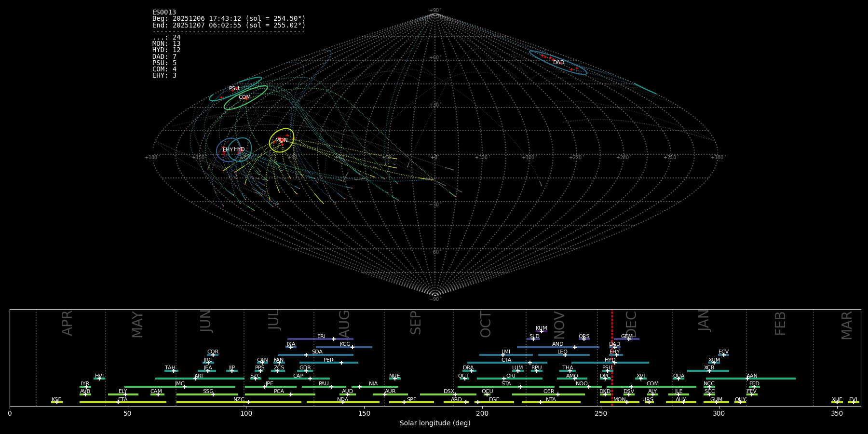
Task: Click the ETA shower bar in timeline
Action: coord(122,402)
